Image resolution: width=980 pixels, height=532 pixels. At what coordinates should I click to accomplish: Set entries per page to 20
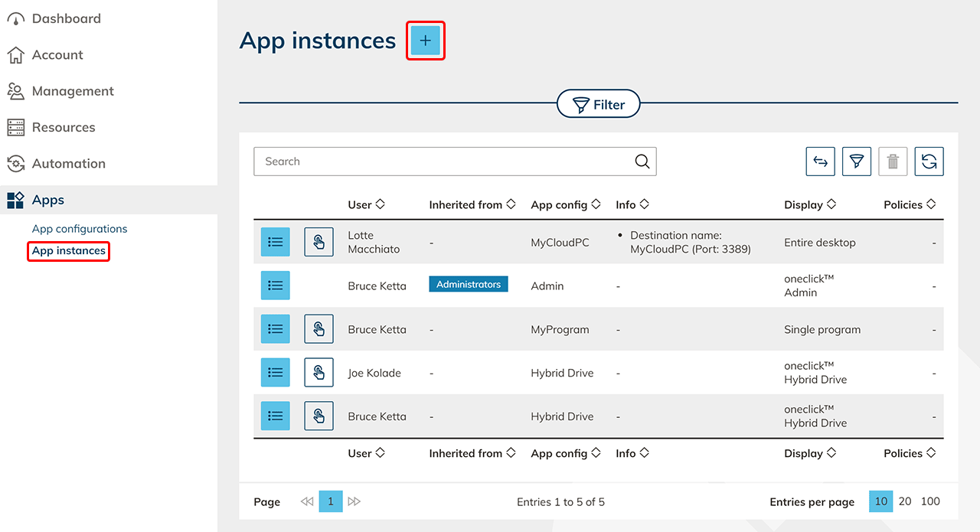(905, 501)
